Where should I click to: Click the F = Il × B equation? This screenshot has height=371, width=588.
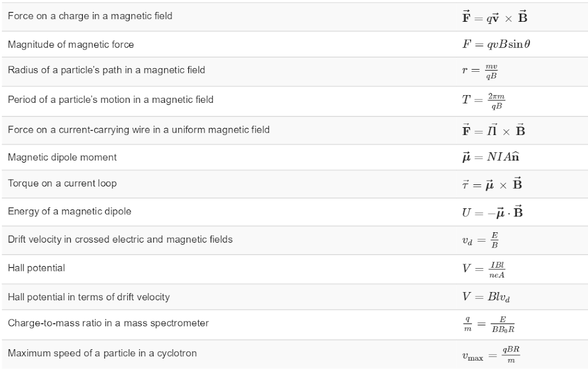[x=493, y=129]
